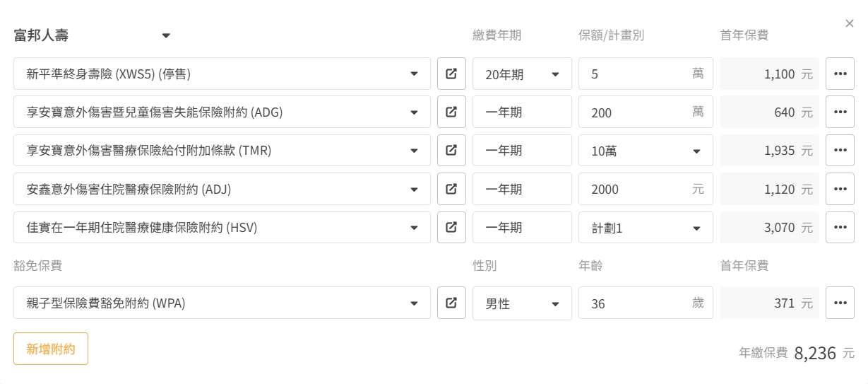Click the 新增附約 button

coord(51,349)
